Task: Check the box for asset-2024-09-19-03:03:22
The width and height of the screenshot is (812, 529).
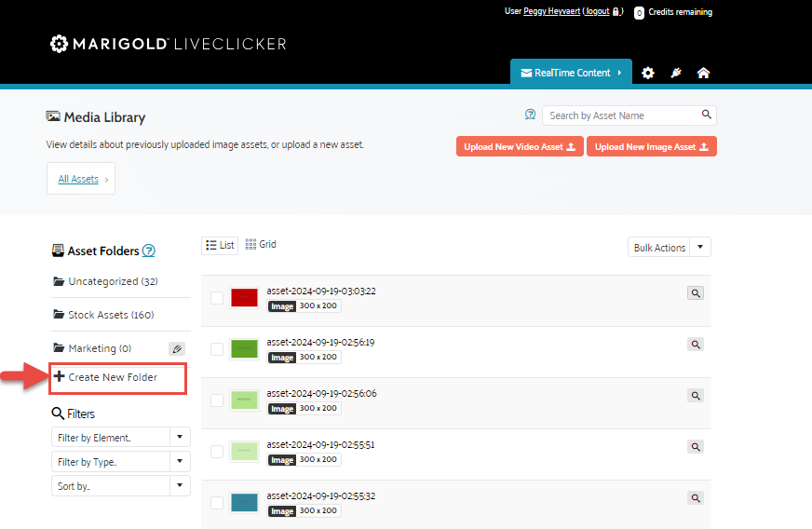Action: tap(217, 297)
